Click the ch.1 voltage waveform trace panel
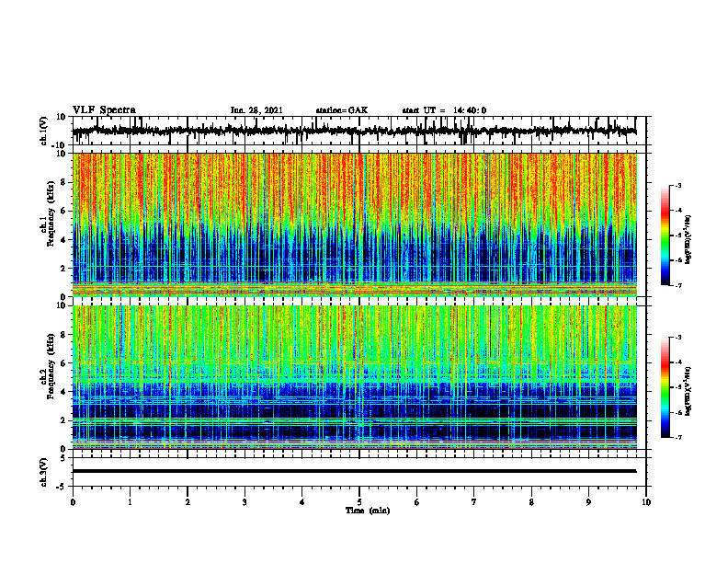Image resolution: width=728 pixels, height=563 pixels. tap(358, 131)
